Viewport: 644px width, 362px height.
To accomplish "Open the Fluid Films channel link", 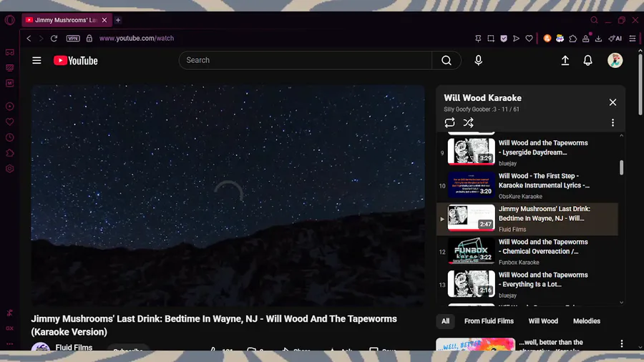I will coord(74,347).
